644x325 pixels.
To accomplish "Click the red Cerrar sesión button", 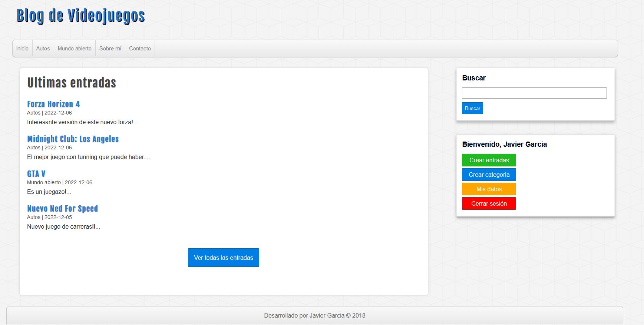I will pos(489,203).
